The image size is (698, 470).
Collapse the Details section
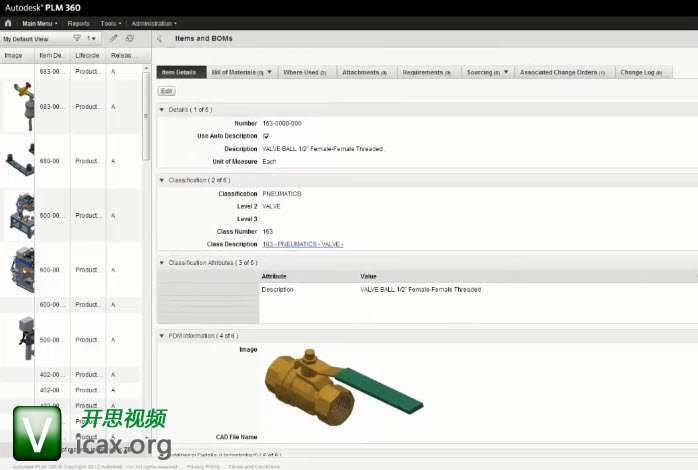[162, 109]
